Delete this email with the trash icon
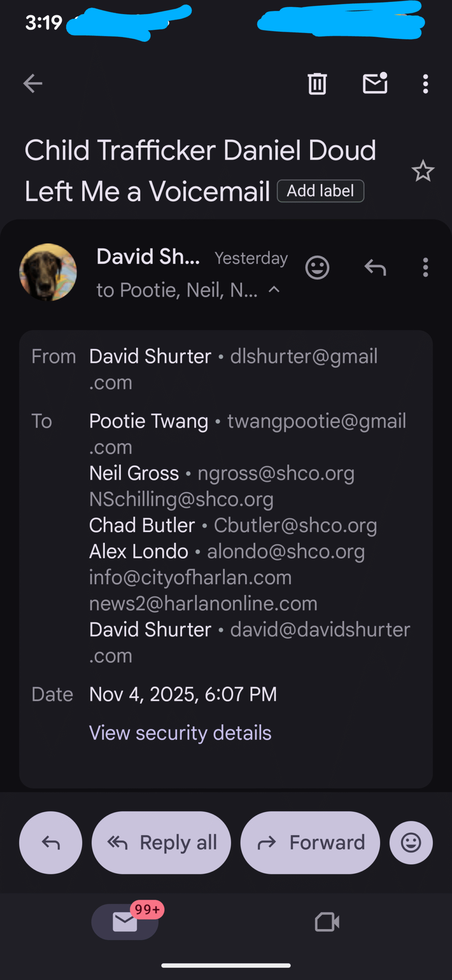The width and height of the screenshot is (452, 980). pos(317,83)
